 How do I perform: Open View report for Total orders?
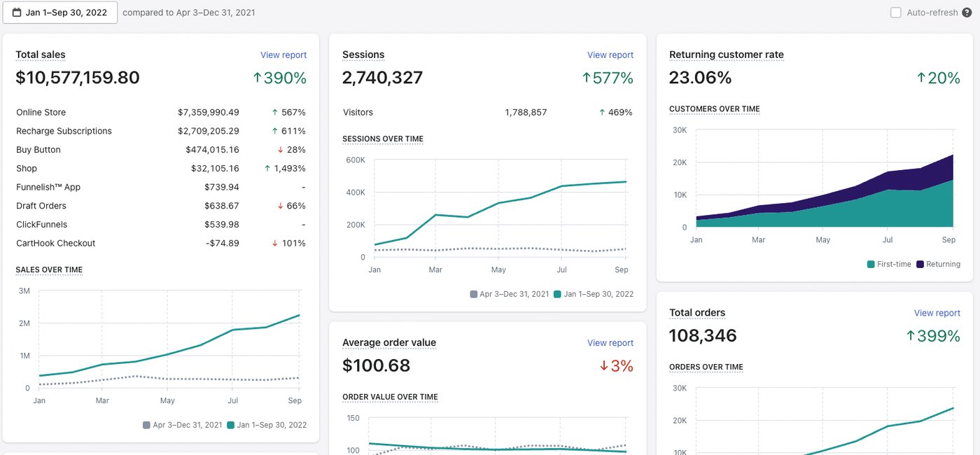[x=937, y=313]
